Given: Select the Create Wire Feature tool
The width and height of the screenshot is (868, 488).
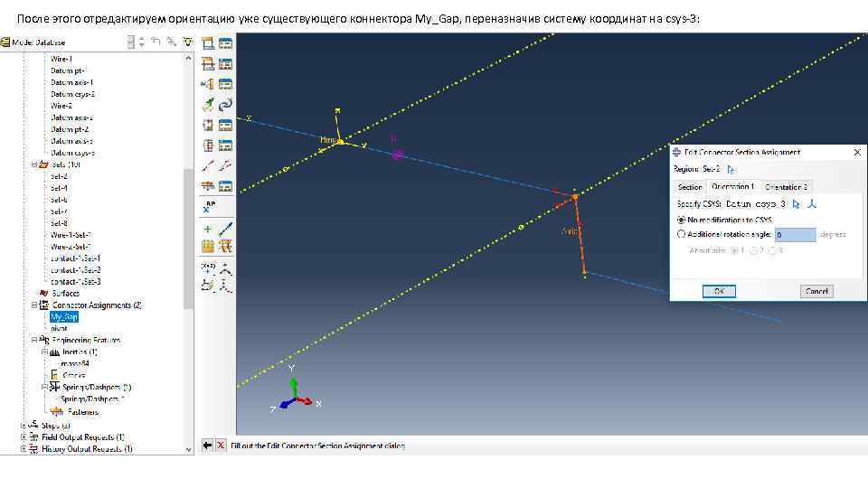Looking at the screenshot, I should [x=208, y=165].
